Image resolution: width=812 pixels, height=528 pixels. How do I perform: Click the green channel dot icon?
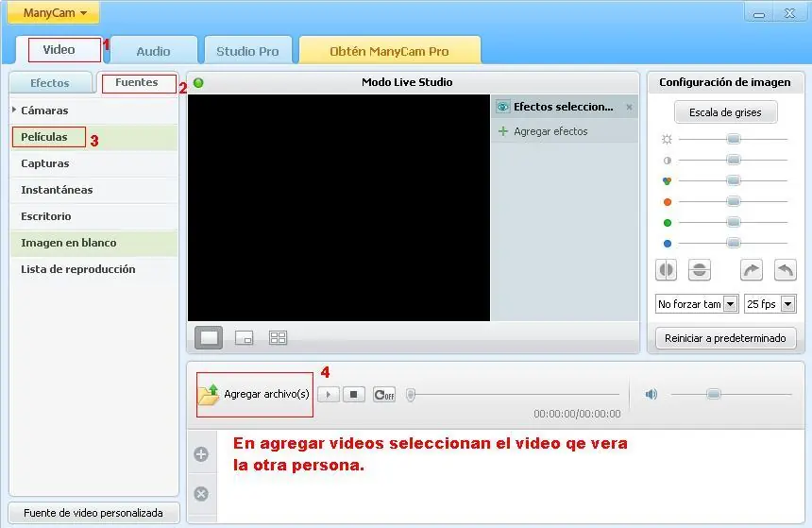point(668,223)
